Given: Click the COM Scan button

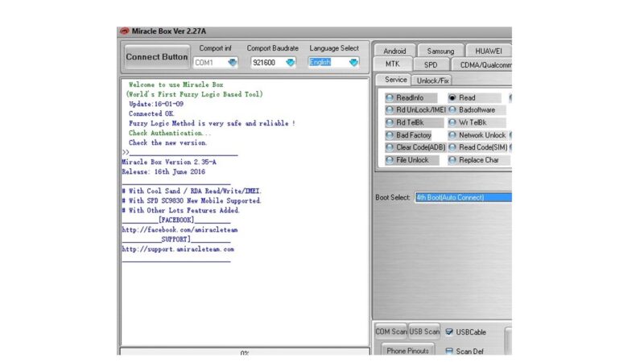Looking at the screenshot, I should click(x=390, y=331).
